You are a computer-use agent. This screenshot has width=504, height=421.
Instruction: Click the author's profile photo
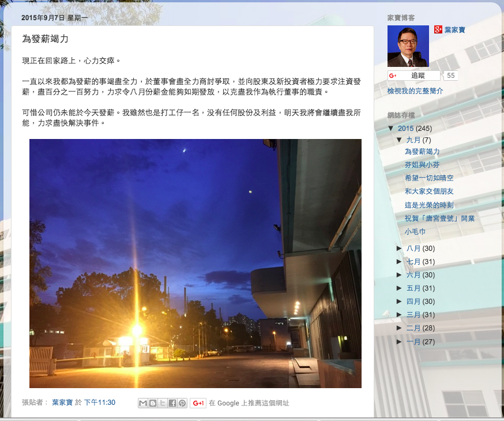pos(407,45)
